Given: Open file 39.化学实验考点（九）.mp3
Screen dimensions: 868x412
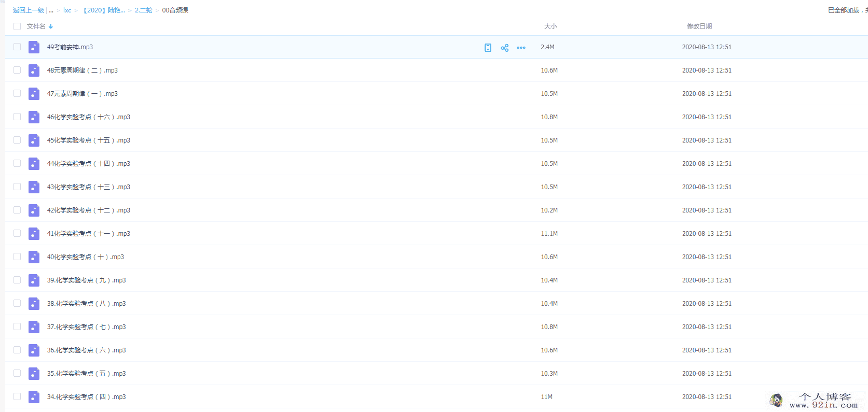Looking at the screenshot, I should point(87,280).
